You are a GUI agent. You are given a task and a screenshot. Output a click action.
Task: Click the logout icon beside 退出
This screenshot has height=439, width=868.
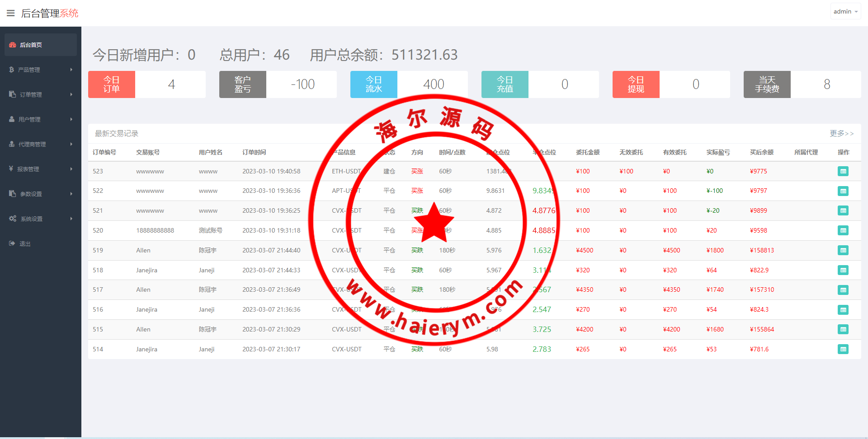click(x=11, y=243)
